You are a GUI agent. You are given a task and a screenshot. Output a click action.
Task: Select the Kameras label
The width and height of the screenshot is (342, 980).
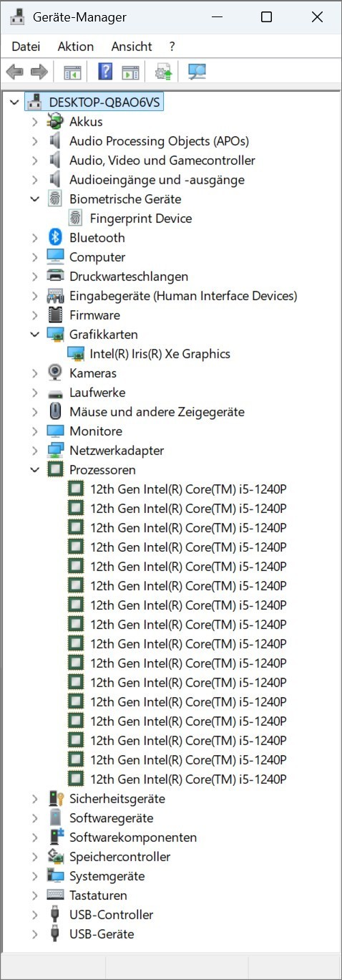click(93, 373)
